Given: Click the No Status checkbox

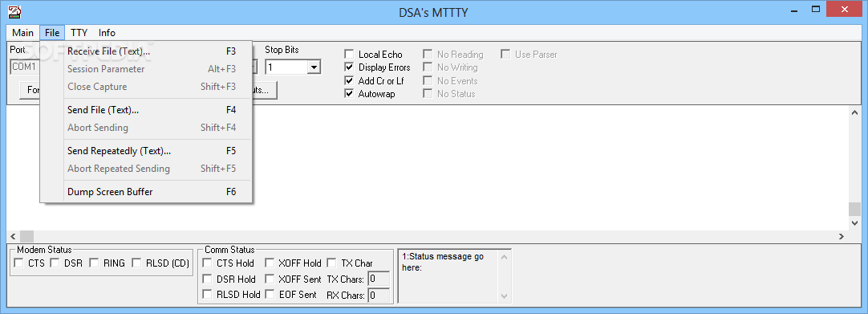Looking at the screenshot, I should 428,94.
